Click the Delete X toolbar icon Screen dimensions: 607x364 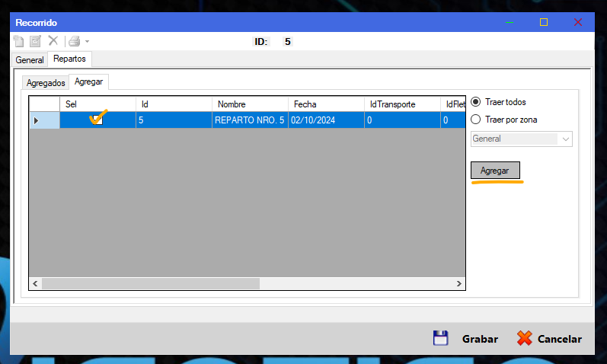[53, 41]
